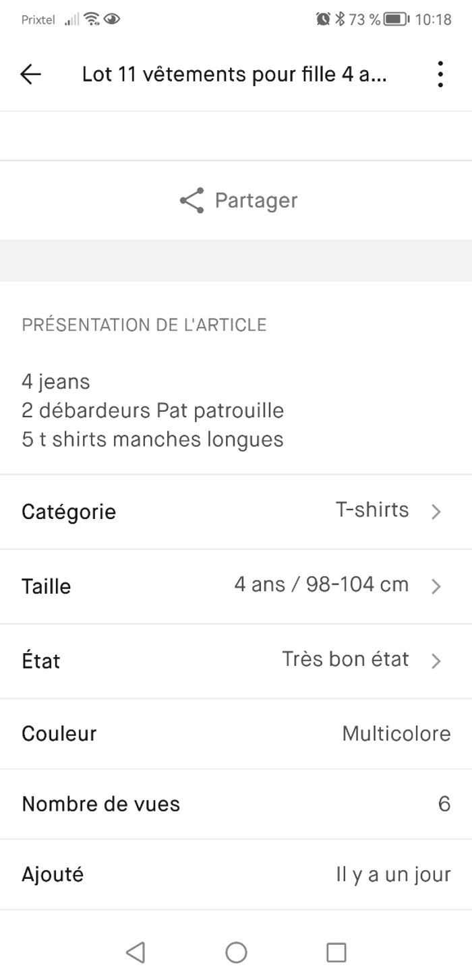This screenshot has height=980, width=472.
Task: Tap the Partager share icon
Action: click(x=192, y=200)
